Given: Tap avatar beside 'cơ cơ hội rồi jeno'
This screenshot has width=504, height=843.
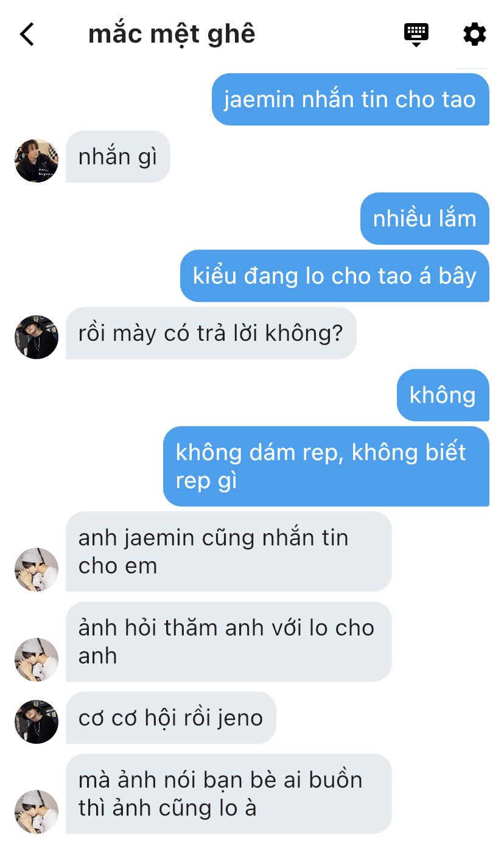Looking at the screenshot, I should click(x=37, y=722).
